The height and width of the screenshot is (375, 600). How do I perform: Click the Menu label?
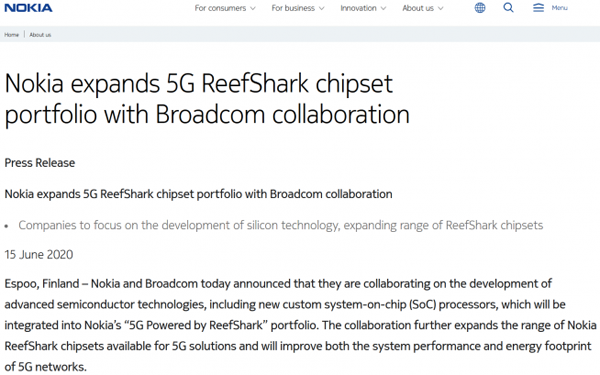pos(559,8)
